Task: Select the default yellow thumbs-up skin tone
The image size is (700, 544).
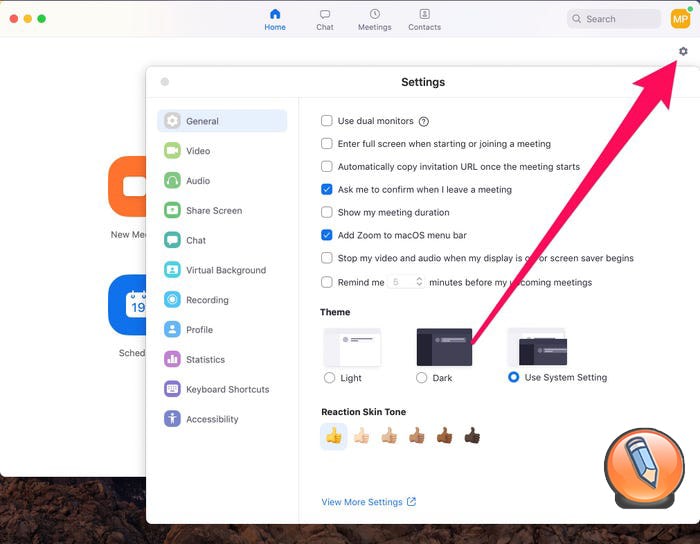Action: pyautogui.click(x=333, y=436)
